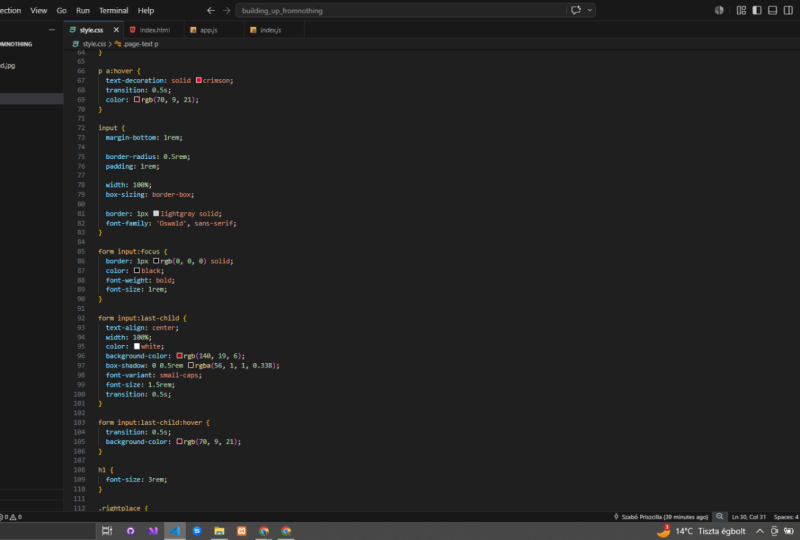
Task: Open the orange XAMPP taskbar icon
Action: [x=241, y=531]
